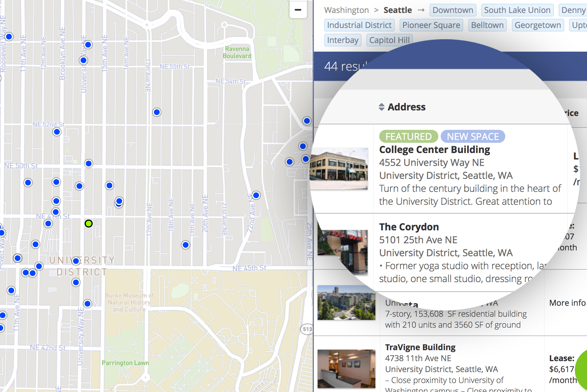Click the Georgetown neighborhood tag
The width and height of the screenshot is (587, 392).
[x=537, y=25]
